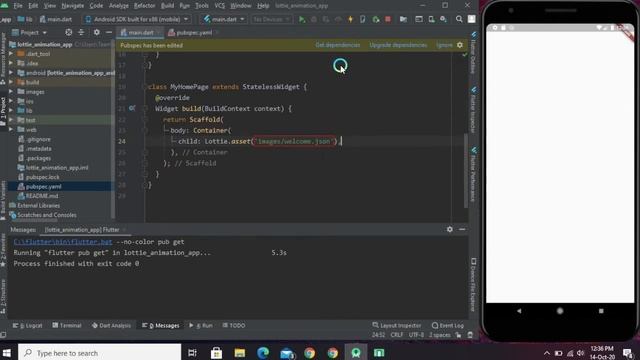
Task: Switch to the pubspec.yaml editor tab
Action: pos(194,33)
